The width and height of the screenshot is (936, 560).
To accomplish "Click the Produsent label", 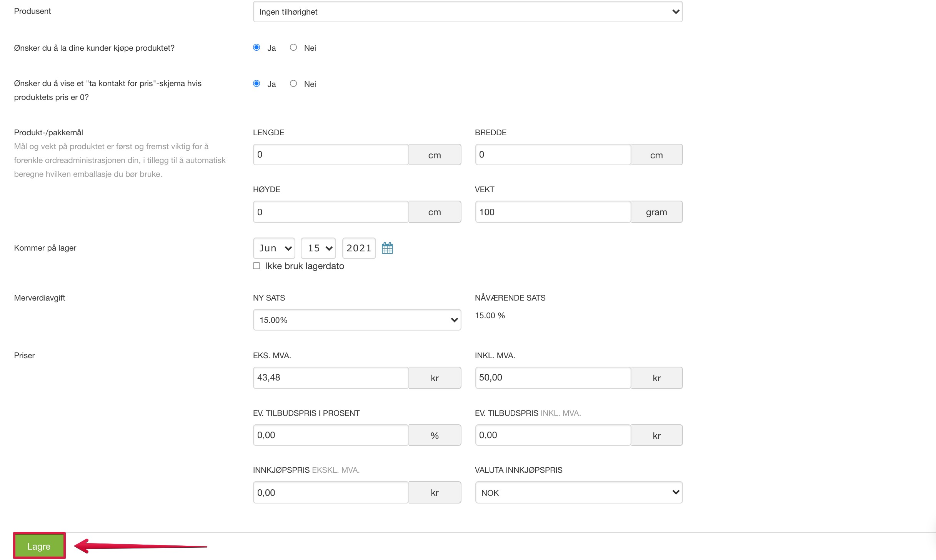I will coord(32,11).
